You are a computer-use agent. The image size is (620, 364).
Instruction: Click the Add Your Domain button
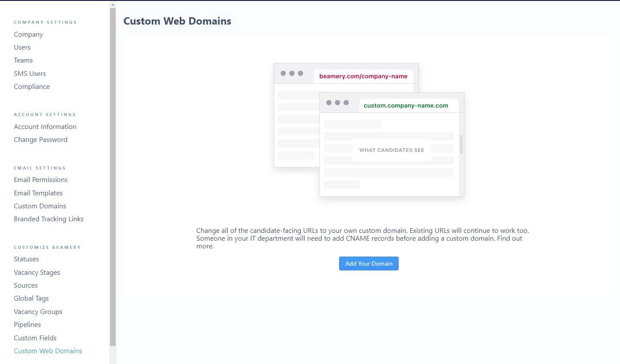(x=368, y=264)
